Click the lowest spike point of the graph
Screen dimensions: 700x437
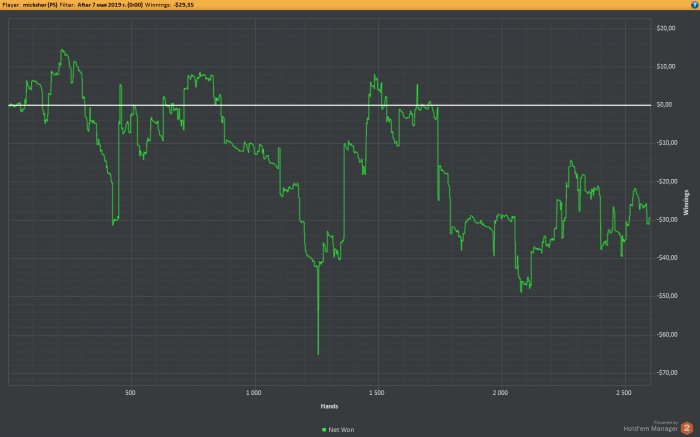pyautogui.click(x=318, y=354)
